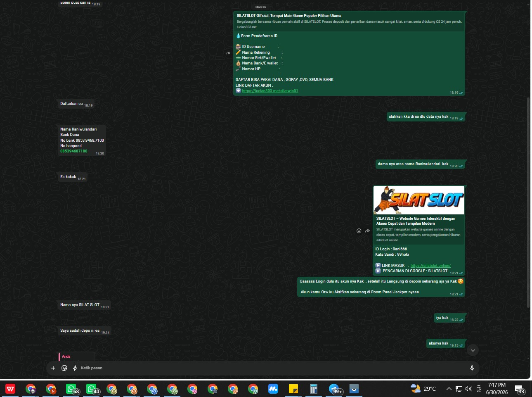
Task: Open the SILATSLOT logo preview image
Action: [419, 200]
